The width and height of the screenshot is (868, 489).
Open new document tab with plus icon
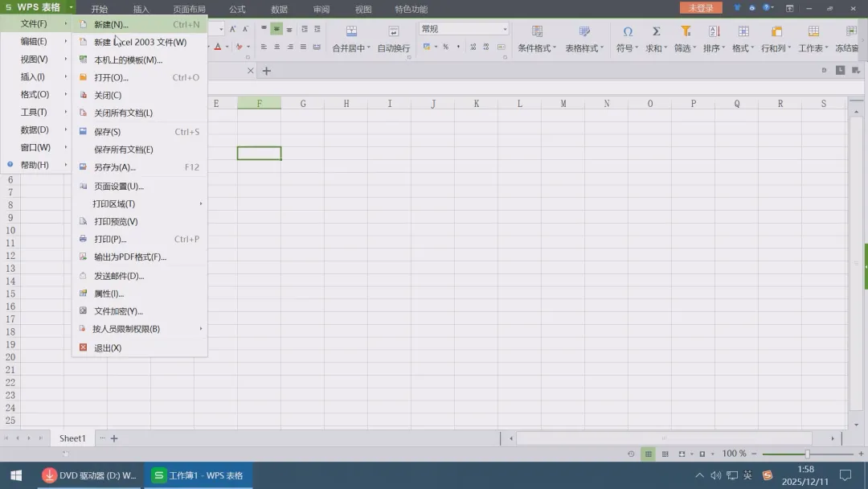point(266,71)
